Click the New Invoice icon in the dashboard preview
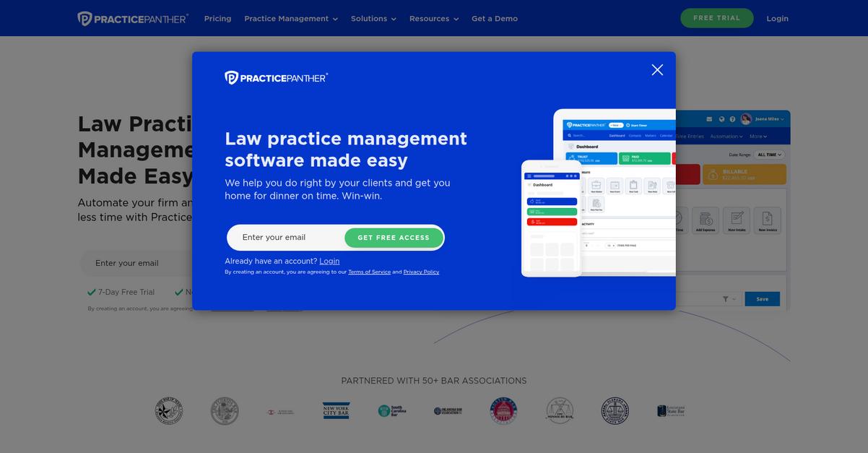Image resolution: width=868 pixels, height=453 pixels. (767, 220)
